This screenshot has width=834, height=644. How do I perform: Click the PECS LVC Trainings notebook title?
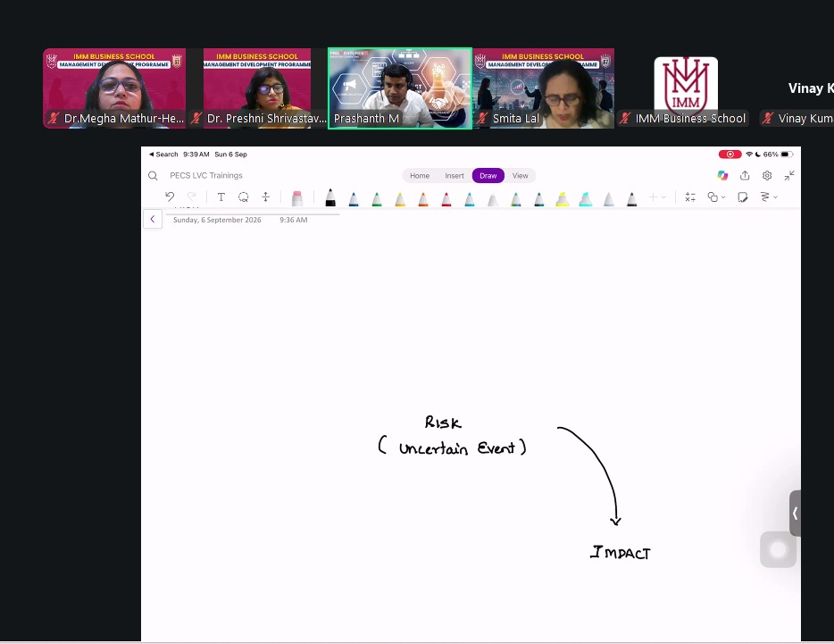pyautogui.click(x=206, y=176)
